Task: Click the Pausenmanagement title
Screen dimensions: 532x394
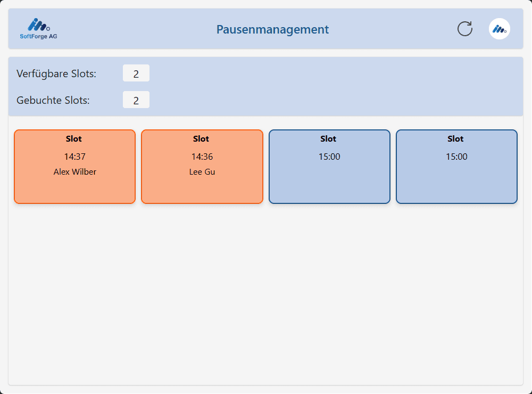Action: point(272,29)
